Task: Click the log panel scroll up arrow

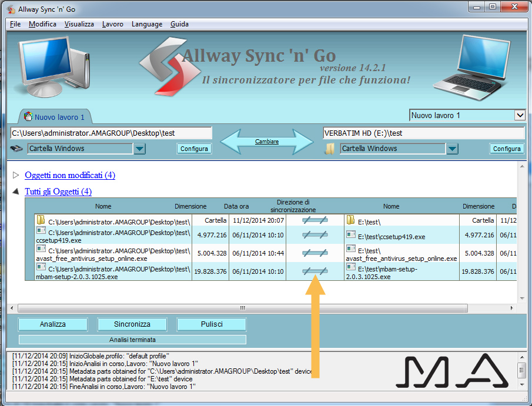Action: tap(522, 357)
